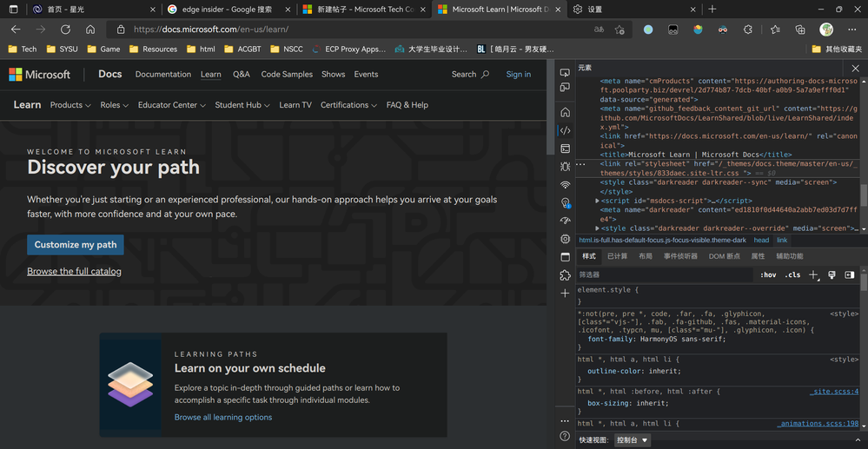This screenshot has height=449, width=868.
Task: Expand the darkreader--override style node
Action: tap(597, 228)
